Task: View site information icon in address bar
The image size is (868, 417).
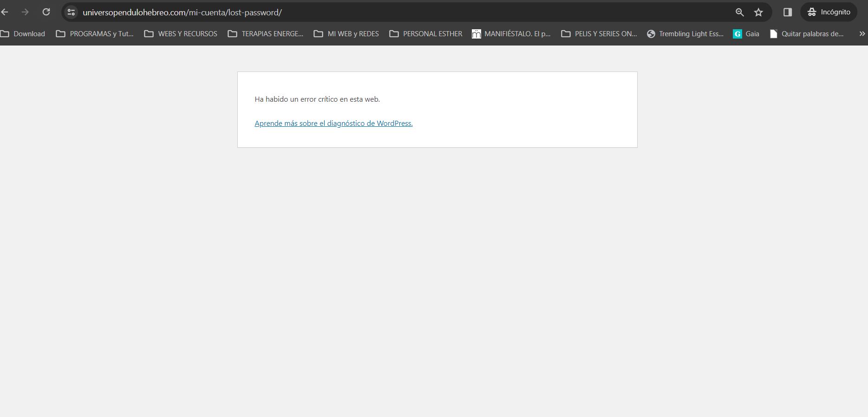Action: (71, 13)
